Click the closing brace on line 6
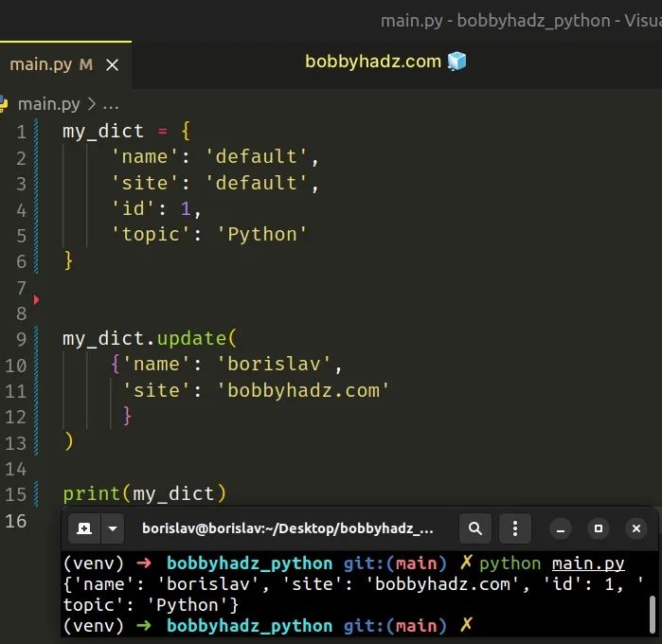The height and width of the screenshot is (644, 662). [68, 260]
